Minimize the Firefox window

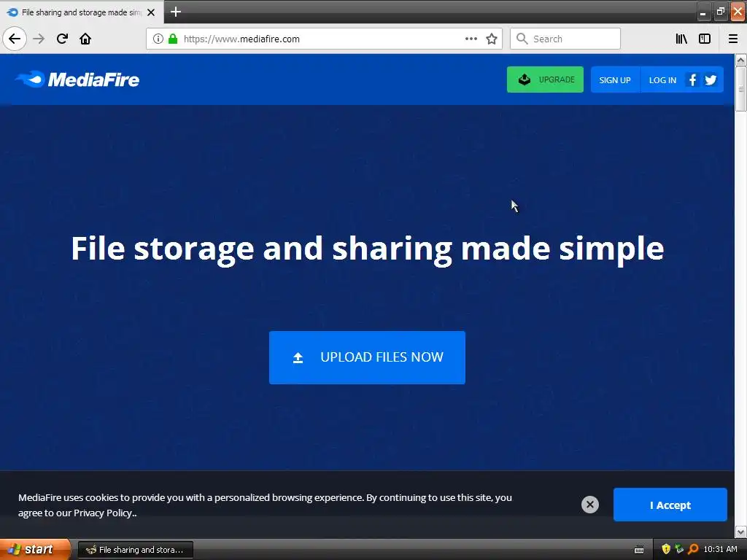703,12
